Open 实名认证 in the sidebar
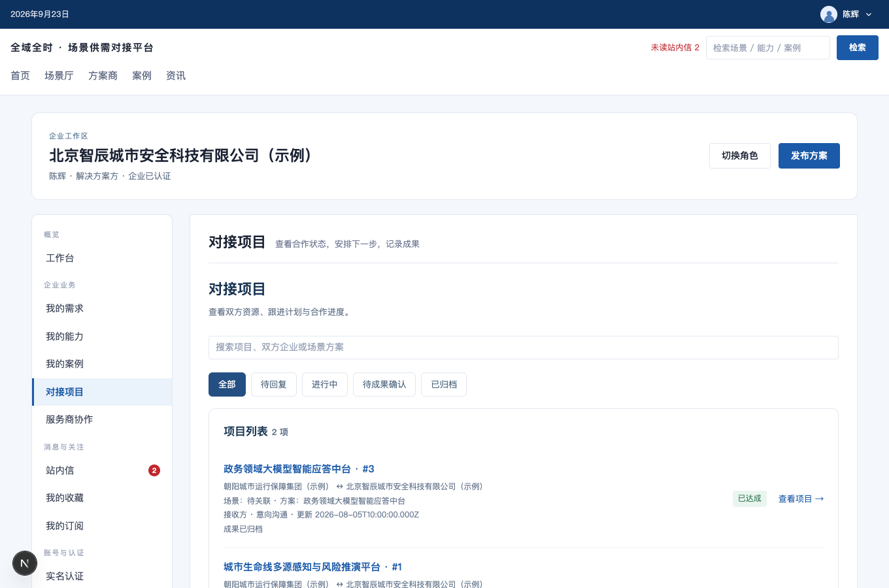 (x=102, y=576)
